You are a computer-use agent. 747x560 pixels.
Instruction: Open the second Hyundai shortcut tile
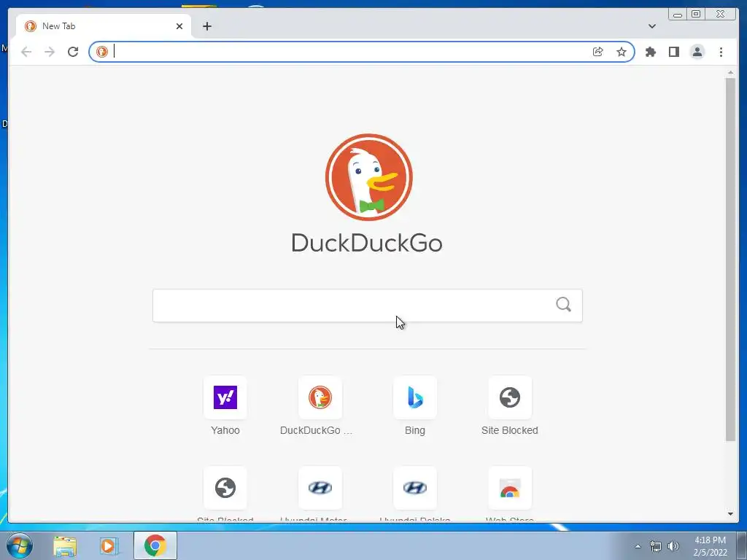point(415,488)
